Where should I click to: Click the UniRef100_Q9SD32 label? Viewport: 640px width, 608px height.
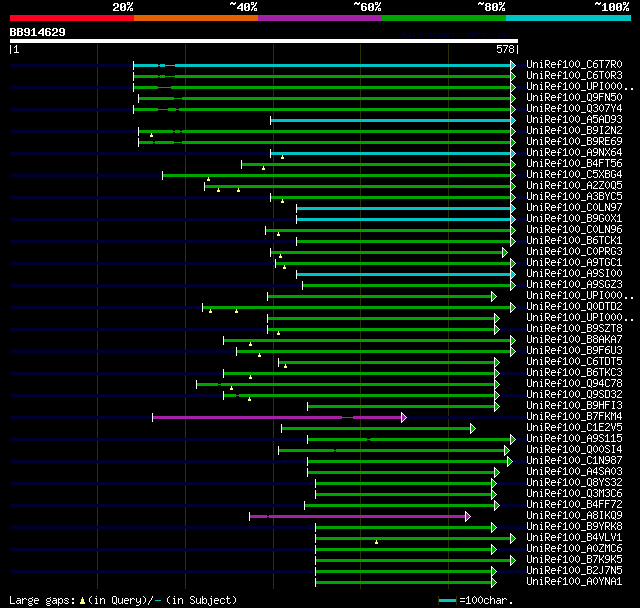574,395
